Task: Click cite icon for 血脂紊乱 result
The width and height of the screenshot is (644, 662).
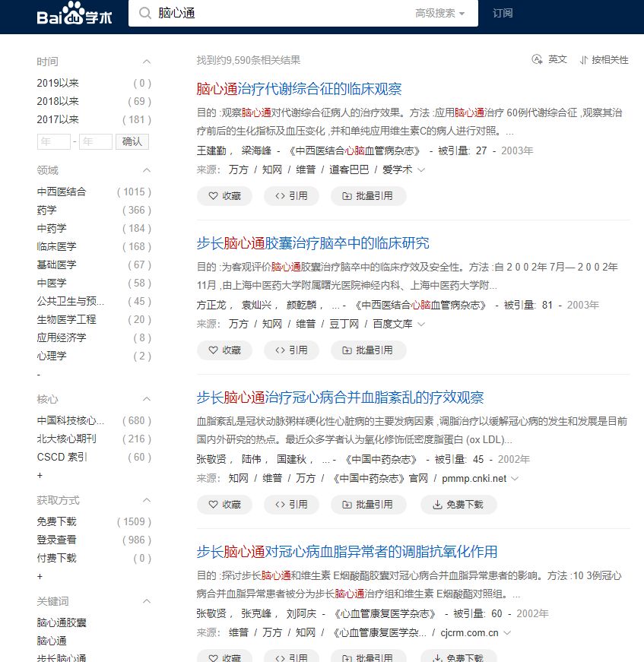Action: pyautogui.click(x=280, y=504)
